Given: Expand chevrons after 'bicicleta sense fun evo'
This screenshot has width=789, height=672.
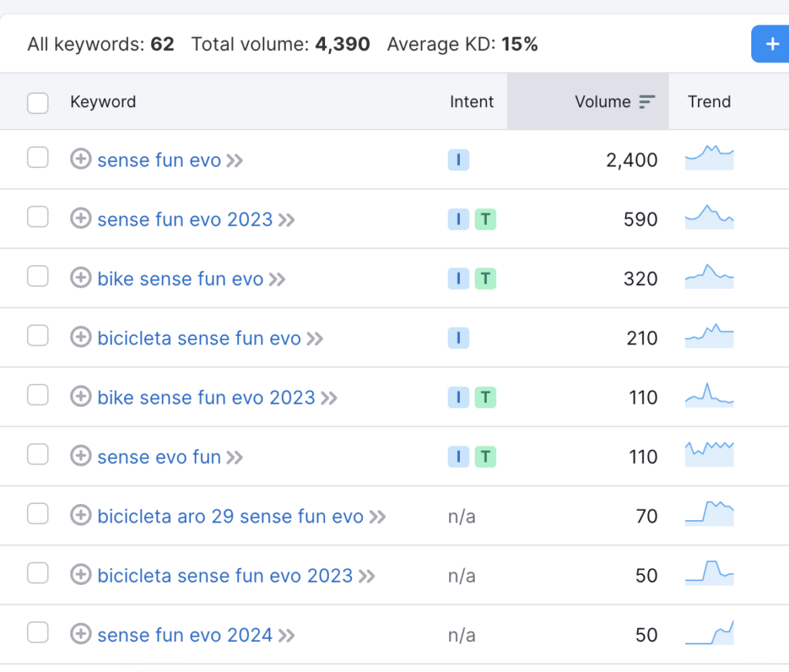Looking at the screenshot, I should (x=315, y=339).
